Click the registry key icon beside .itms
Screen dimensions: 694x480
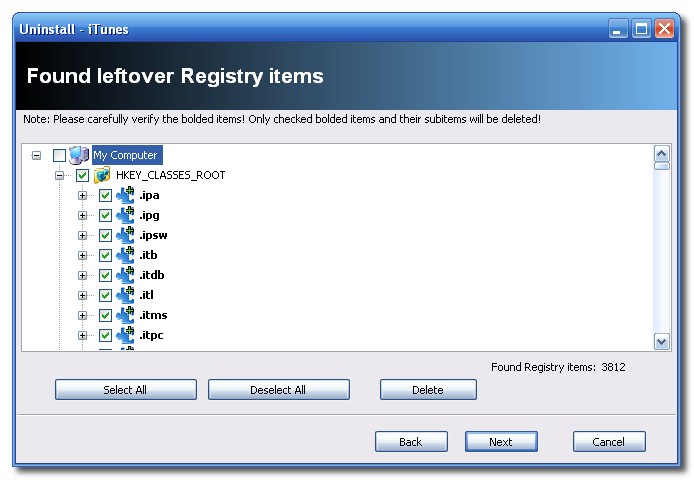(125, 315)
